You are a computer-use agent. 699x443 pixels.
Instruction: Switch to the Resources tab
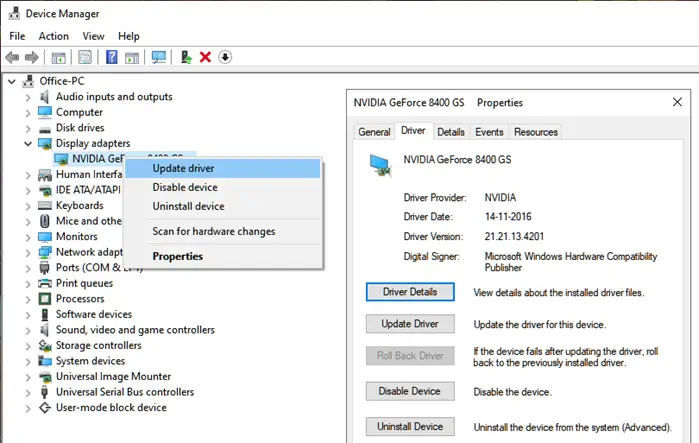536,132
